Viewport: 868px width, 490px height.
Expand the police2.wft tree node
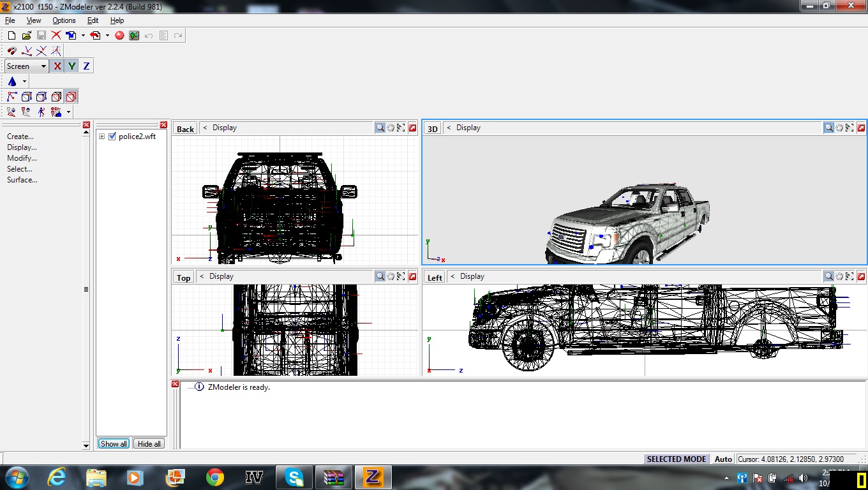pyautogui.click(x=101, y=137)
